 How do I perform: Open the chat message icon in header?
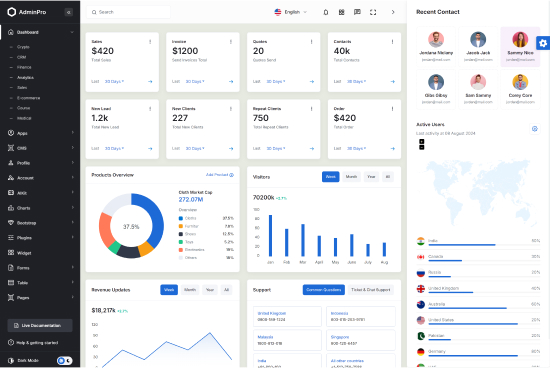pyautogui.click(x=357, y=12)
